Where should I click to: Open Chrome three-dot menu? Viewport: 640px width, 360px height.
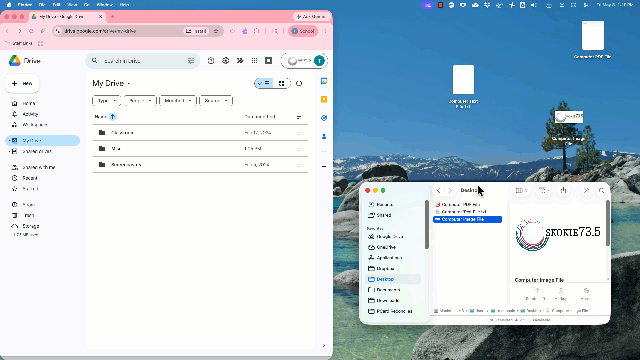(x=325, y=31)
